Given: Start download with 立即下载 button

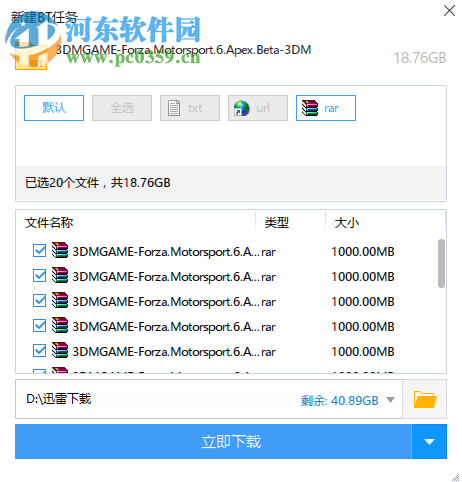Looking at the screenshot, I should click(213, 442).
